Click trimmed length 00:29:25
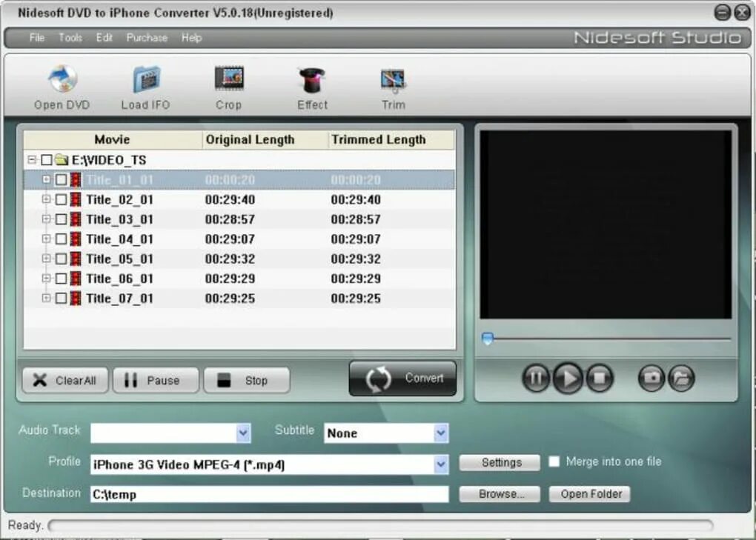Screen dimensions: 756x540 (x=356, y=299)
